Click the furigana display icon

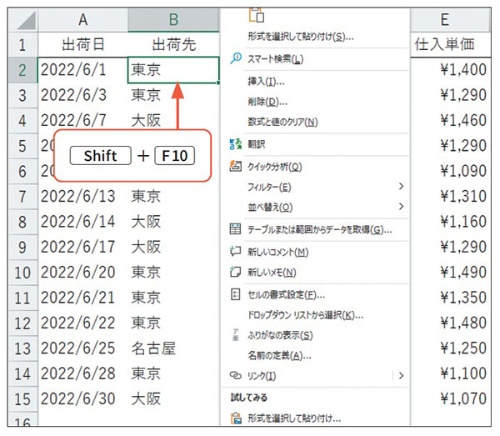236,335
